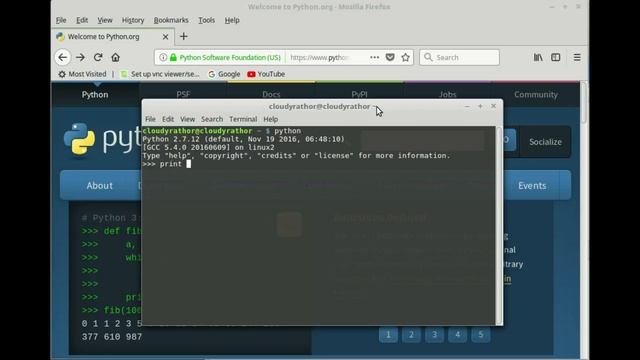Image resolution: width=640 pixels, height=360 pixels.
Task: Toggle Firefox sidebar icon
Action: 556,58
